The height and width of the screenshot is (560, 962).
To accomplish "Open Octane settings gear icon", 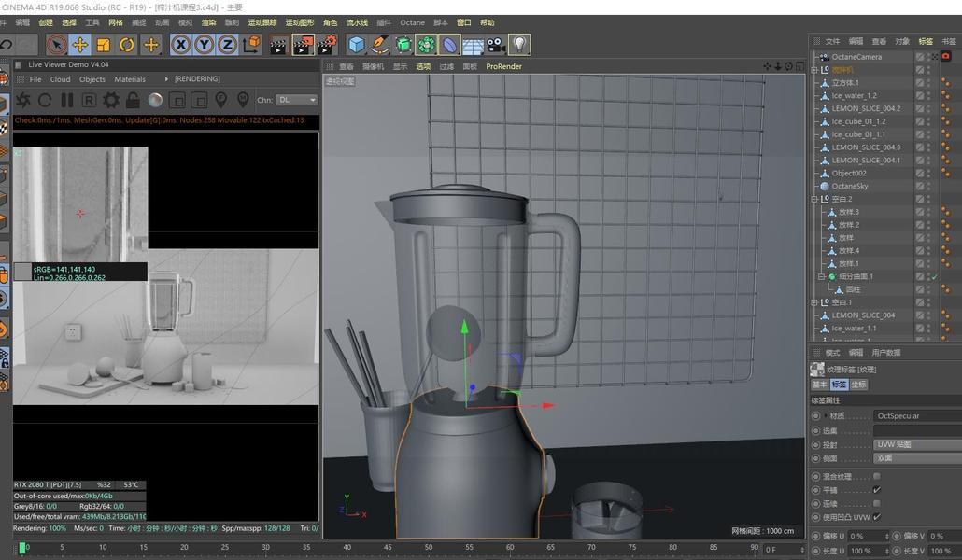I will tap(111, 99).
